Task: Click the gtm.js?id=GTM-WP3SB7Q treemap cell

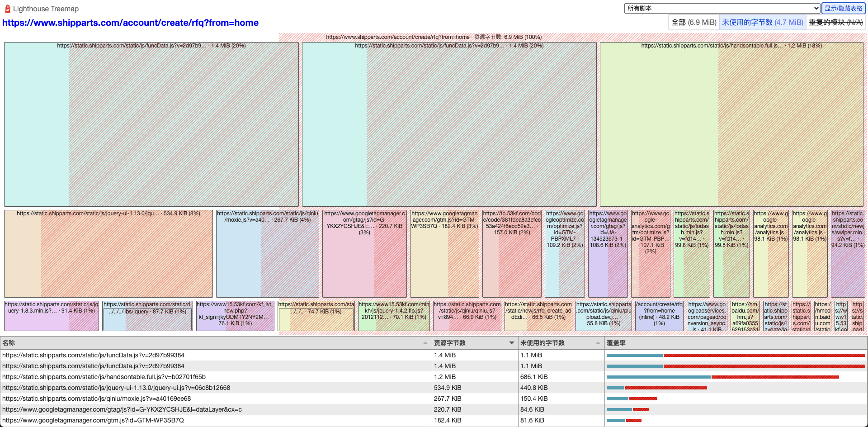Action: [x=444, y=253]
